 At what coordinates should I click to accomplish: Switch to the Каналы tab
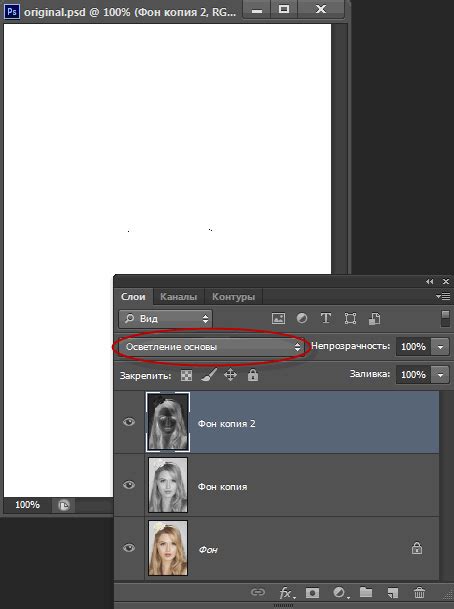179,297
